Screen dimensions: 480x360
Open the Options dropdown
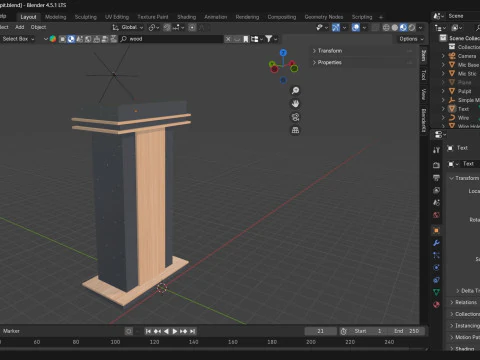tap(411, 39)
